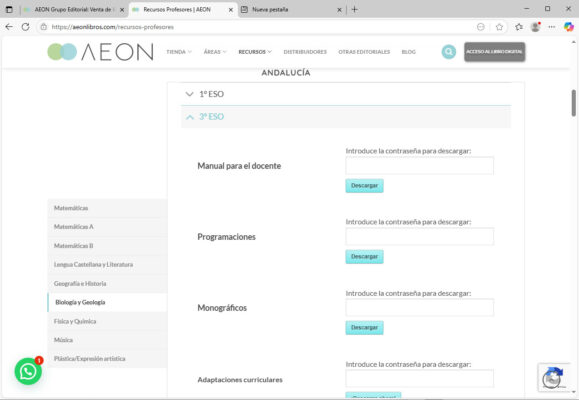579x400 pixels.
Task: Open the TIENDA dropdown menu
Action: click(x=179, y=52)
